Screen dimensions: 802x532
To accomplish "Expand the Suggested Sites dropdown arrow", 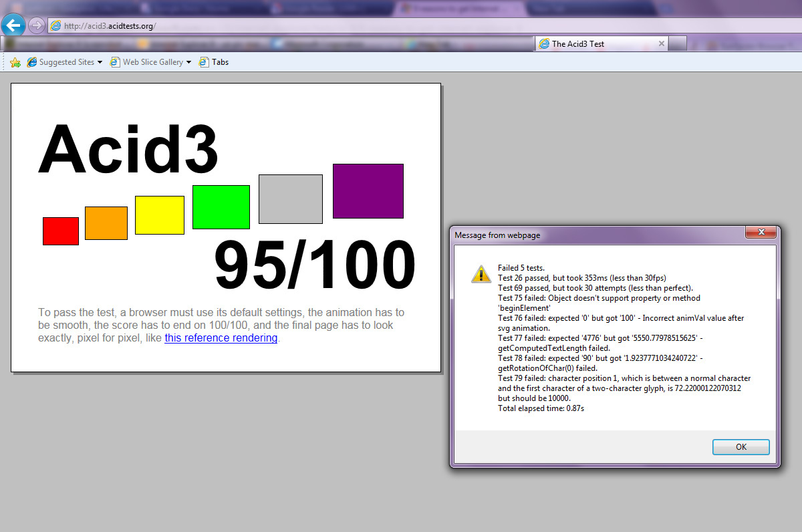I will coord(100,62).
